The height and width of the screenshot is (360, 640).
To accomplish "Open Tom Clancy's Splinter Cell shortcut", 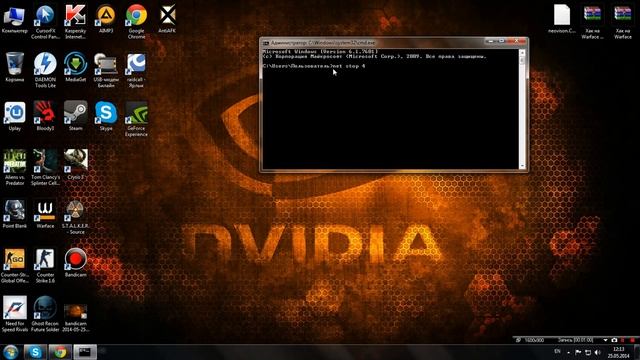I will (45, 168).
